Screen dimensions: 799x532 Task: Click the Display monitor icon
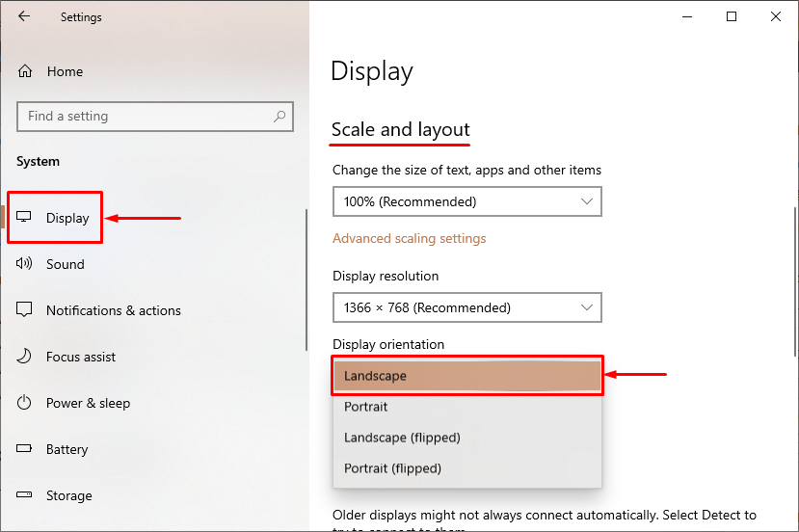tap(24, 217)
